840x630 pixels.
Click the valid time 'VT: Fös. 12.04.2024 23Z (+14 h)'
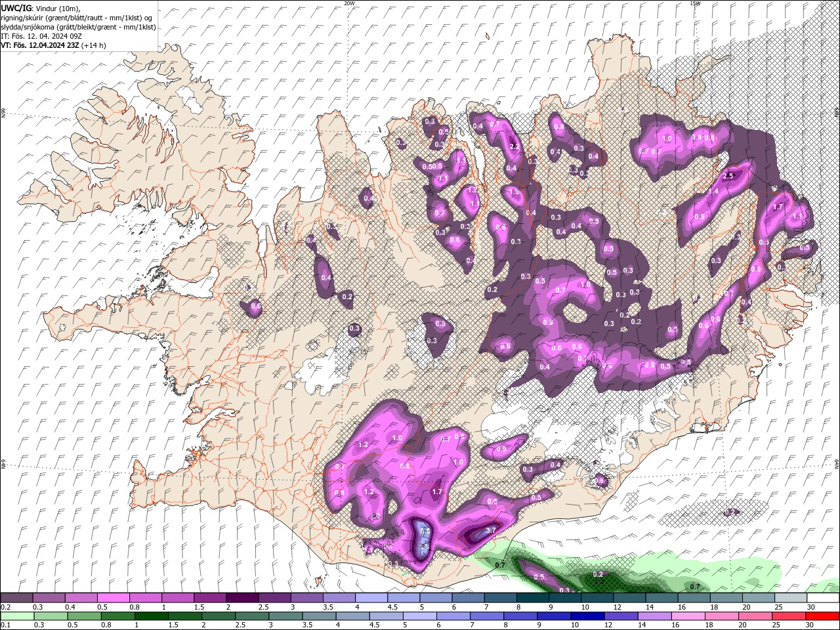[53, 45]
